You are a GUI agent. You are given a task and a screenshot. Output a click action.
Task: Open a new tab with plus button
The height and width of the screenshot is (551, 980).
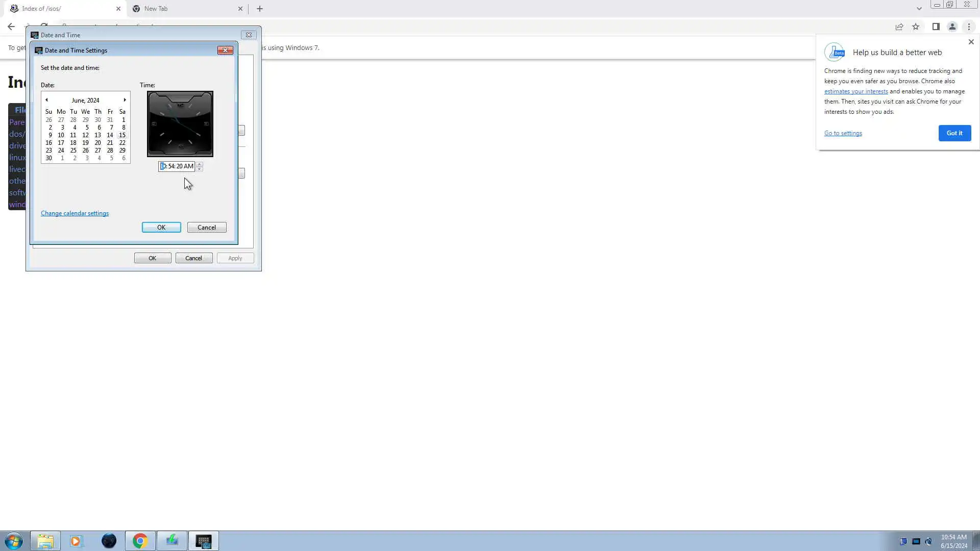pyautogui.click(x=260, y=9)
